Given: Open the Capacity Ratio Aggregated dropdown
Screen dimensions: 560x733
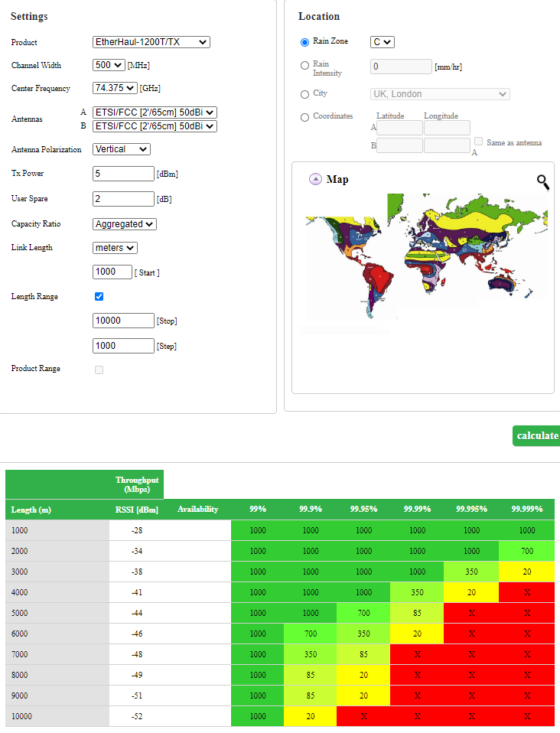Looking at the screenshot, I should [124, 224].
